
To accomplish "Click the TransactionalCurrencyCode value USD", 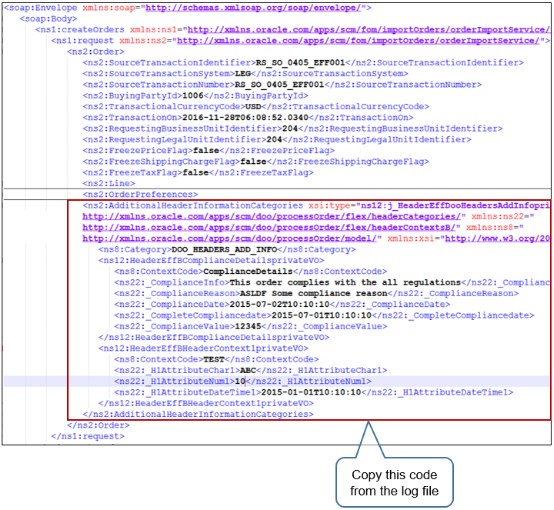I will click(253, 106).
